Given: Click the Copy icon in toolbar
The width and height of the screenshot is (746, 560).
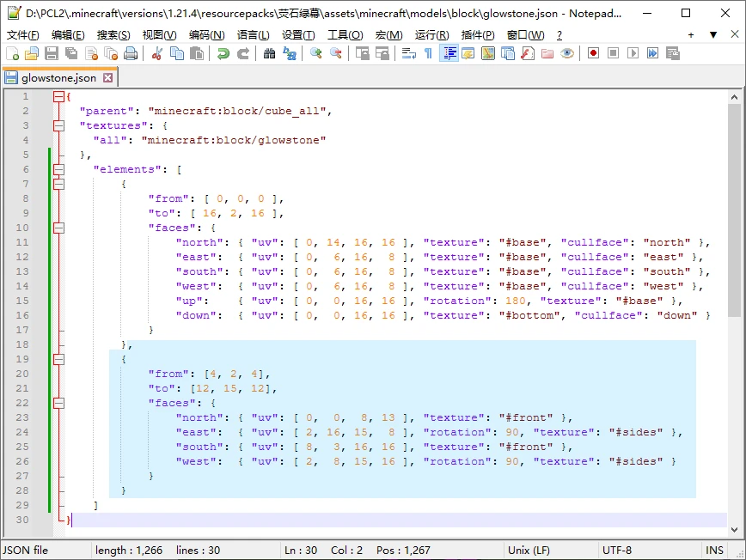Looking at the screenshot, I should [176, 53].
